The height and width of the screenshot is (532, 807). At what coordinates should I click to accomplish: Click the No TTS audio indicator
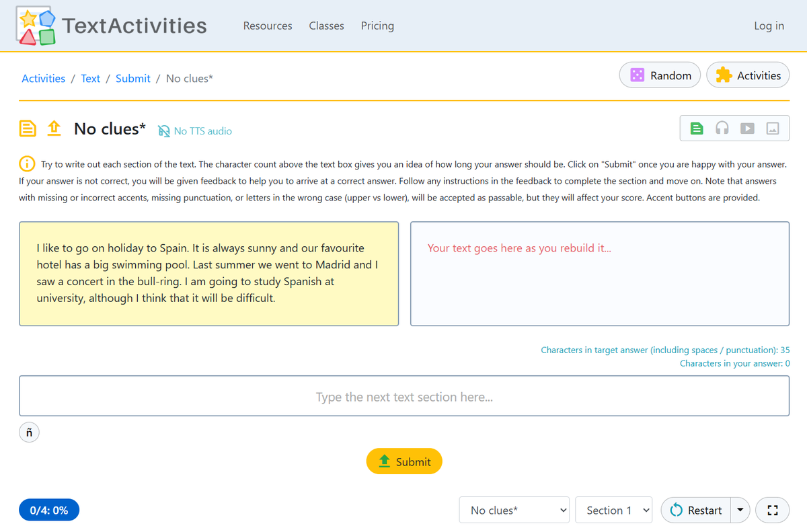coord(195,131)
